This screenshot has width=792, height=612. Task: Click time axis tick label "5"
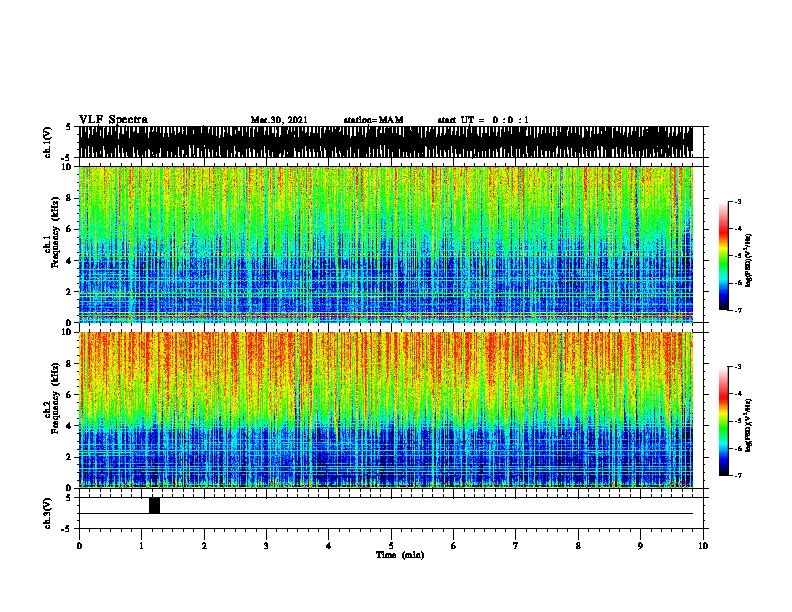pyautogui.click(x=391, y=545)
